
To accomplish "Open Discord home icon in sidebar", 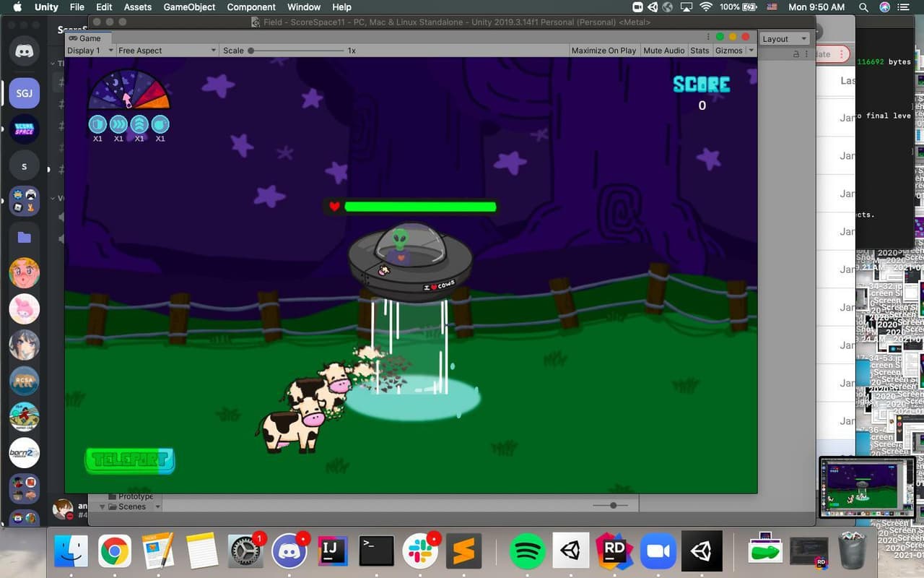I will click(x=24, y=52).
